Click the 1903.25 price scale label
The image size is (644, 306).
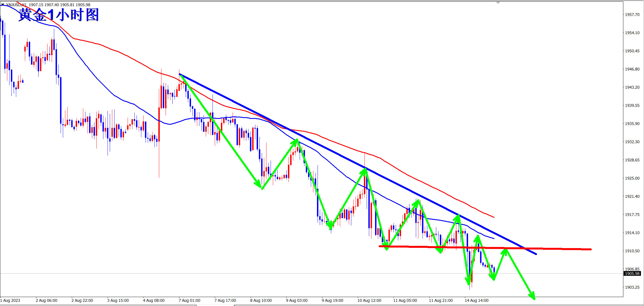[632, 287]
